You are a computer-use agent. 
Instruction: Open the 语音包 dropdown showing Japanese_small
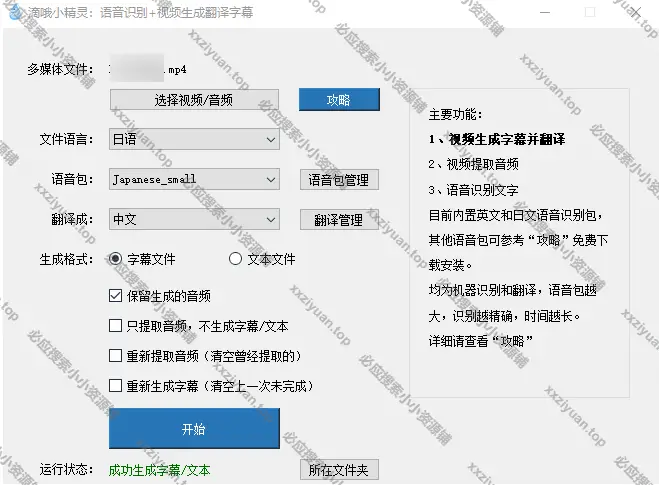(x=193, y=179)
